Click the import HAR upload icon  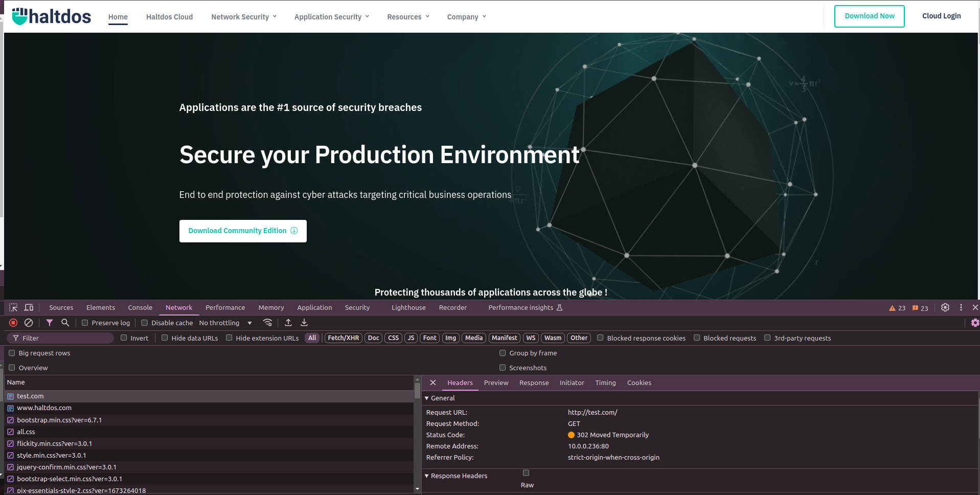click(288, 323)
